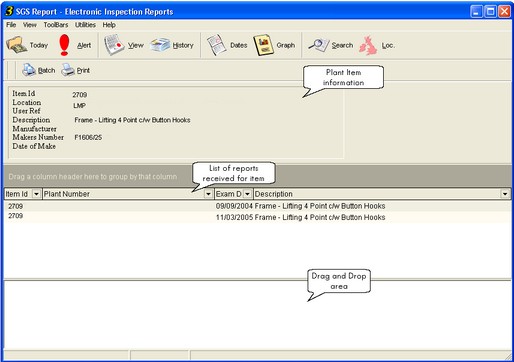
Task: Open the Utilities menu
Action: (x=85, y=25)
